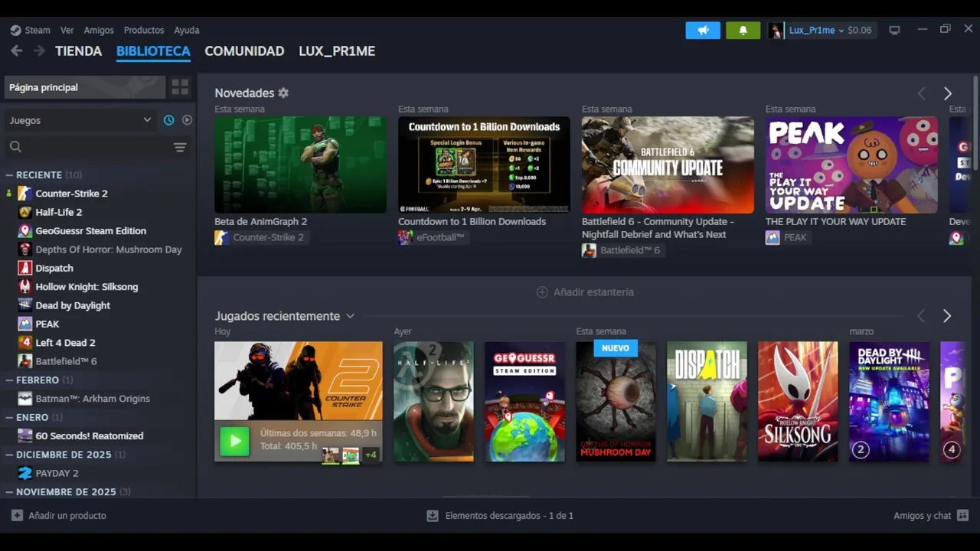Viewport: 980px width, 551px height.
Task: Open the LUX_PR1ME profile tab
Action: (337, 51)
